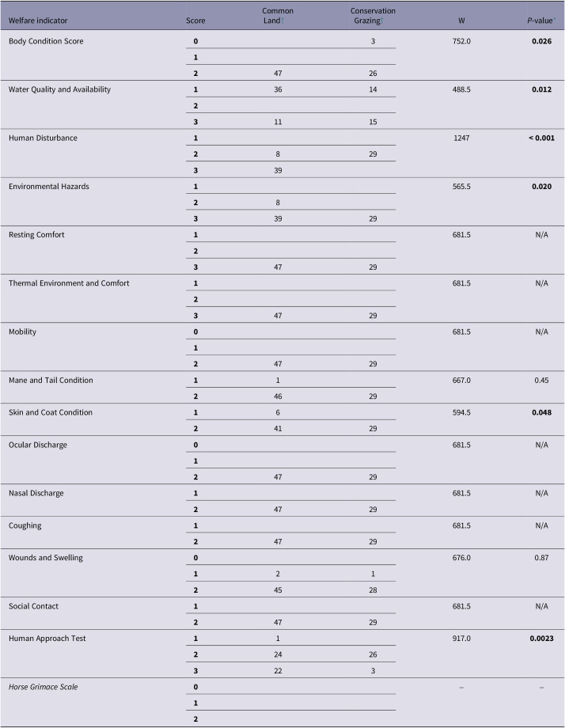Select the Score column header
The height and width of the screenshot is (728, 565).
(x=195, y=21)
